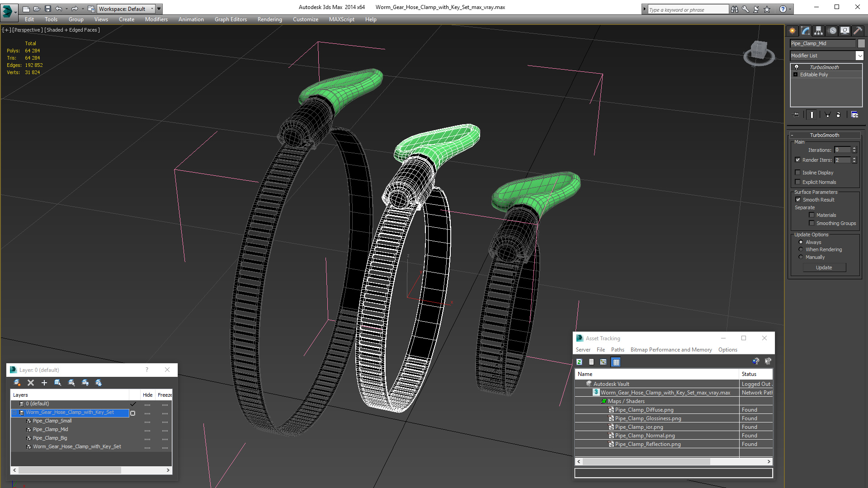This screenshot has height=488, width=868.
Task: Open Asset Tracking Paths menu
Action: point(617,350)
